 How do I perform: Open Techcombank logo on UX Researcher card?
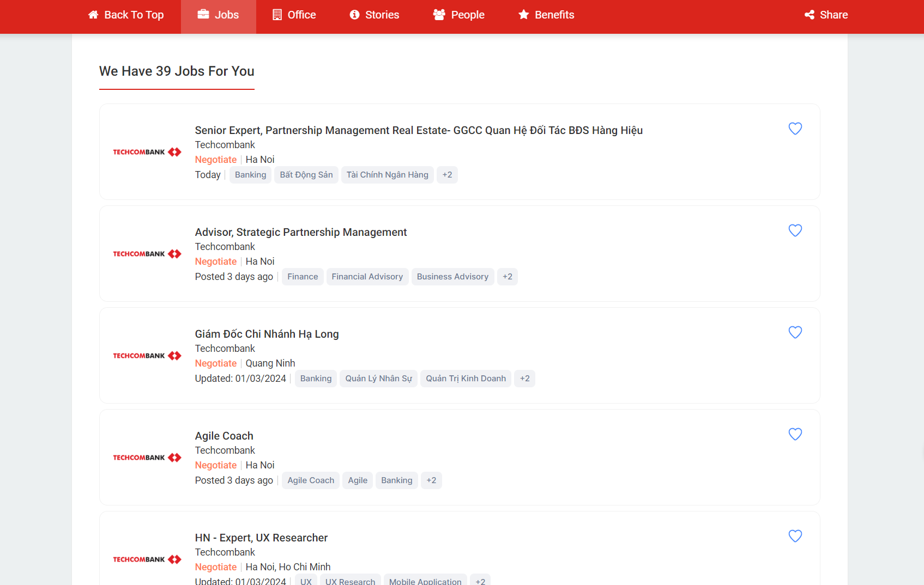tap(147, 559)
